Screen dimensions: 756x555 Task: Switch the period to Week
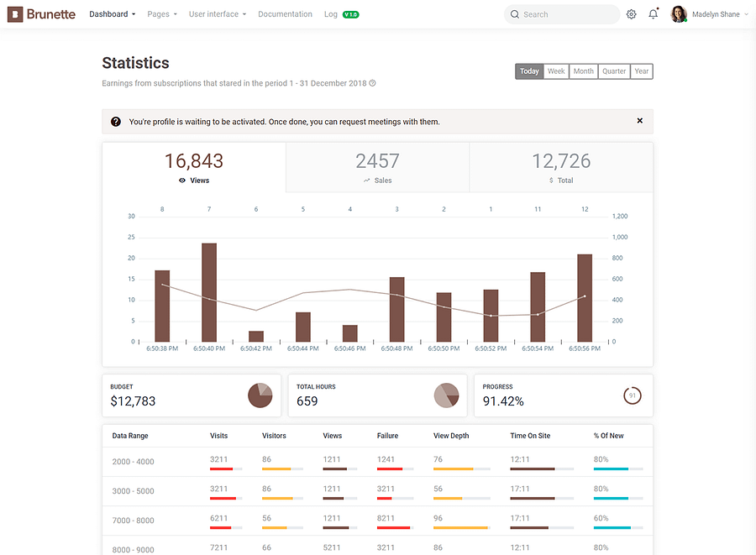tap(556, 71)
